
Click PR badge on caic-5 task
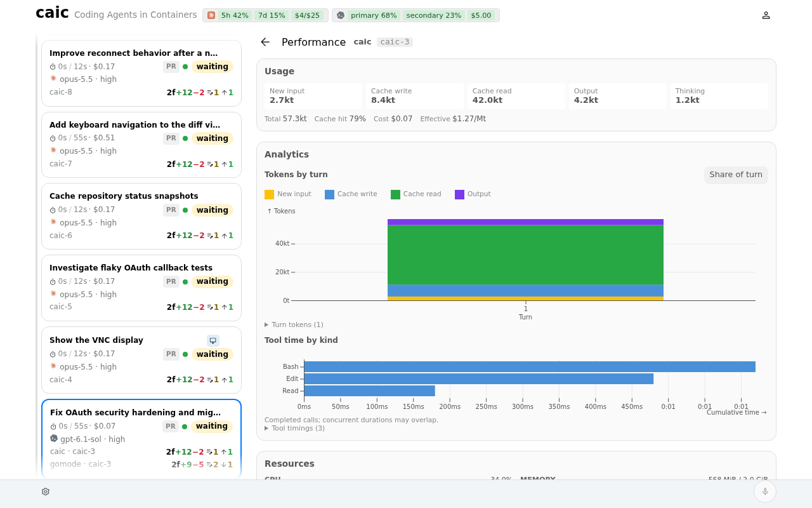click(171, 281)
